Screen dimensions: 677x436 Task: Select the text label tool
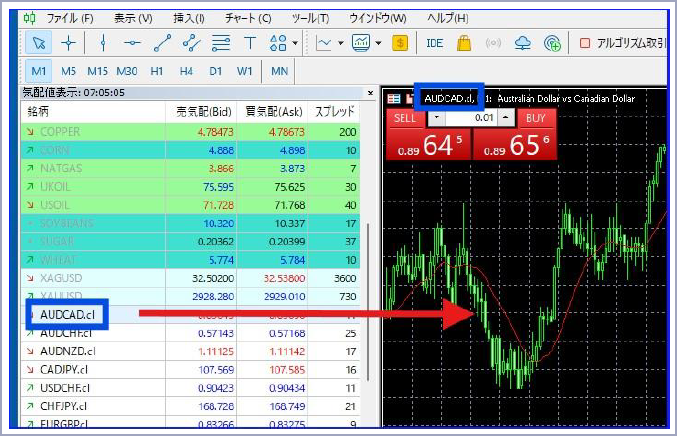250,43
